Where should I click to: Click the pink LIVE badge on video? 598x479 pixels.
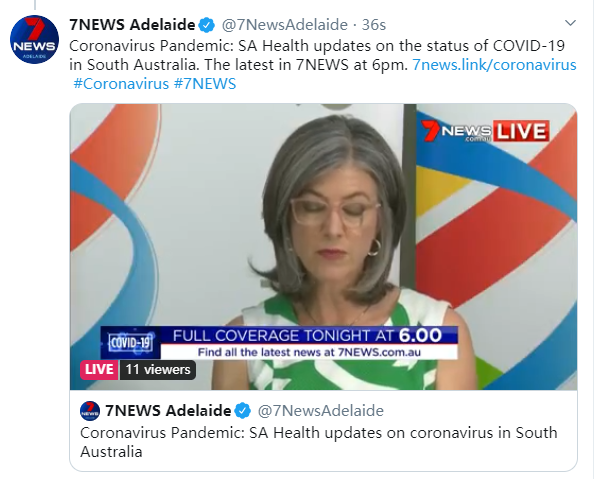99,370
